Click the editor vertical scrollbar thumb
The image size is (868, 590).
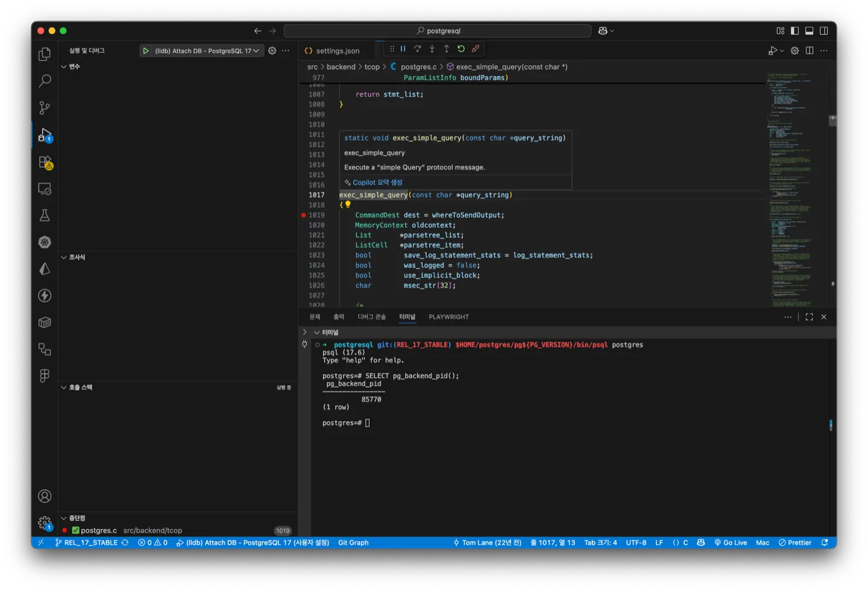pos(832,121)
